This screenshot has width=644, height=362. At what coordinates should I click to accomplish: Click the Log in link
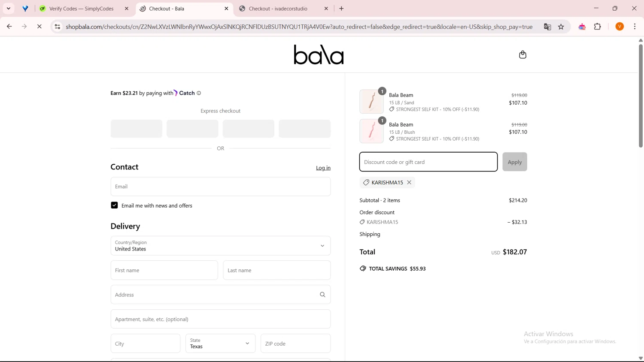[x=323, y=168]
